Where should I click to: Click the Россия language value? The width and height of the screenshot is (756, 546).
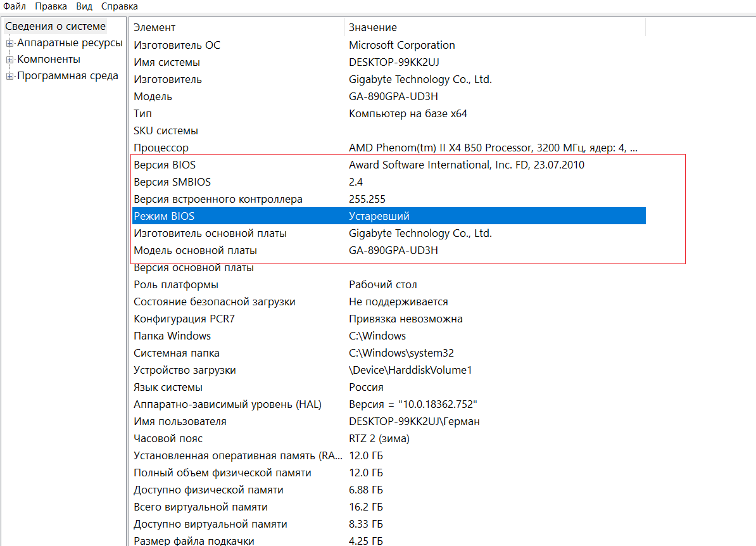pyautogui.click(x=366, y=387)
